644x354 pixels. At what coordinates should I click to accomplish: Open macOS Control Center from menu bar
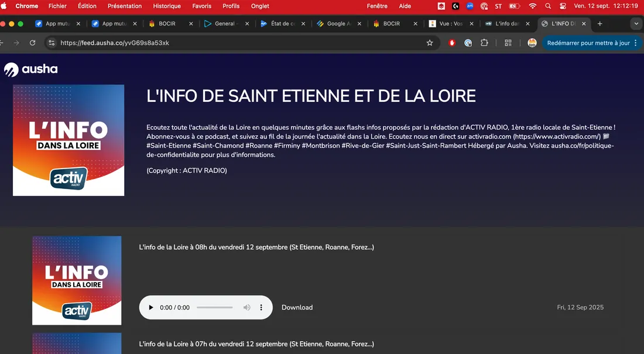click(x=563, y=6)
